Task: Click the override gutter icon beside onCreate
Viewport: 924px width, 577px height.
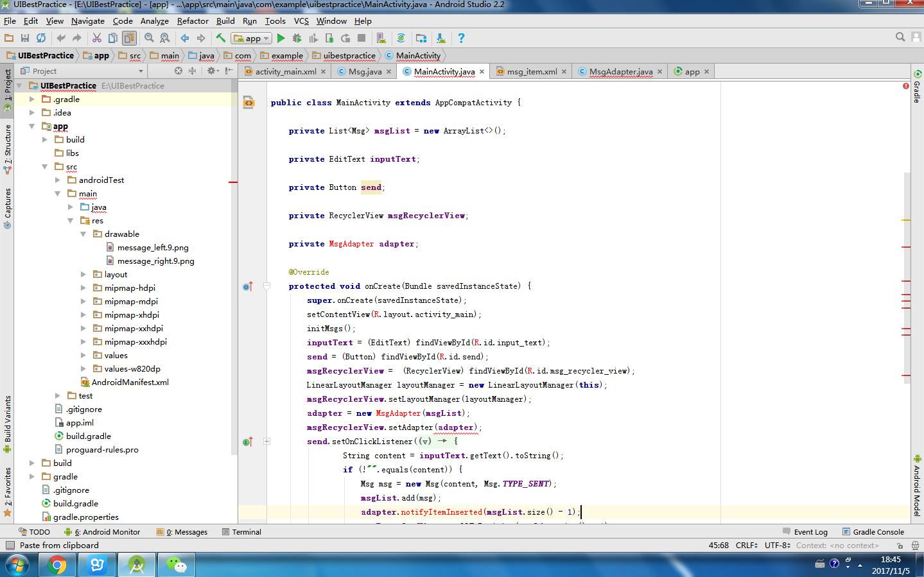Action: pos(248,286)
